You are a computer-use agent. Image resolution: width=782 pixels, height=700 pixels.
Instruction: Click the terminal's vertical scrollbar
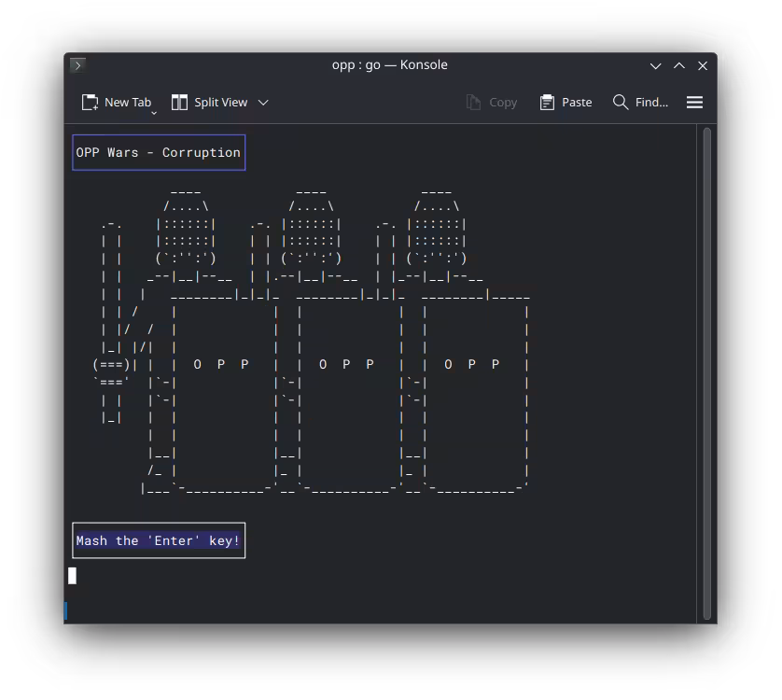(x=707, y=373)
